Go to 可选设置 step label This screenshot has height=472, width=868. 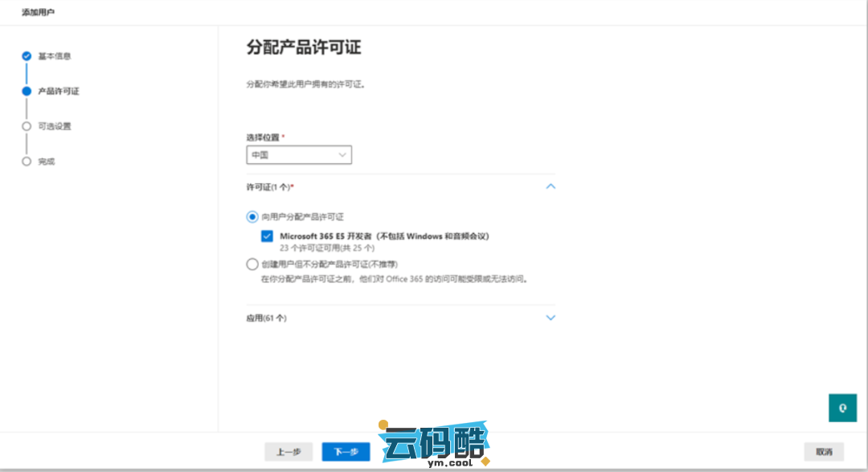click(55, 126)
